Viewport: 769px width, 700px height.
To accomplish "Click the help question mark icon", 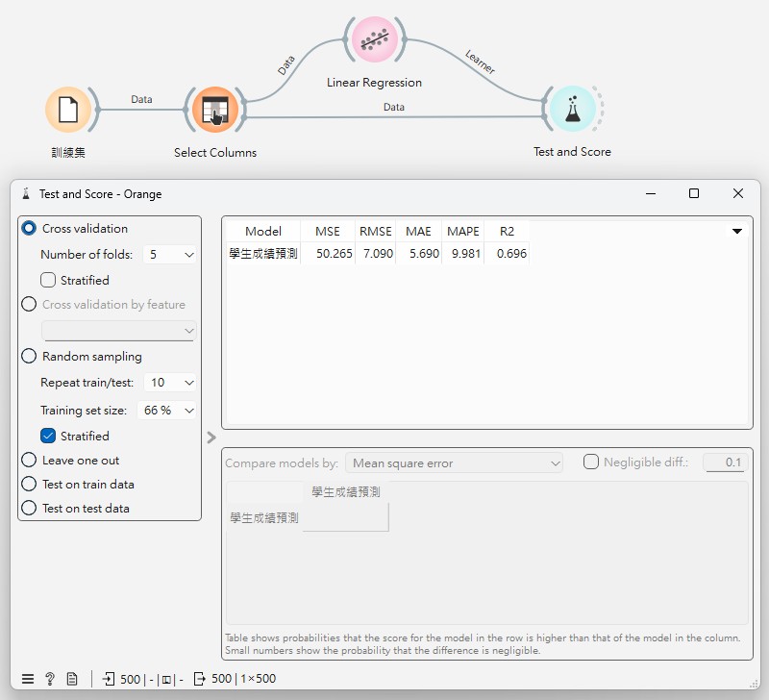I will [x=50, y=679].
